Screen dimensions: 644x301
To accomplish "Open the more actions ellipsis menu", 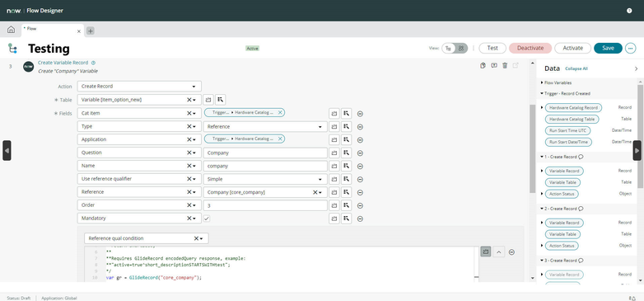I will [x=631, y=48].
